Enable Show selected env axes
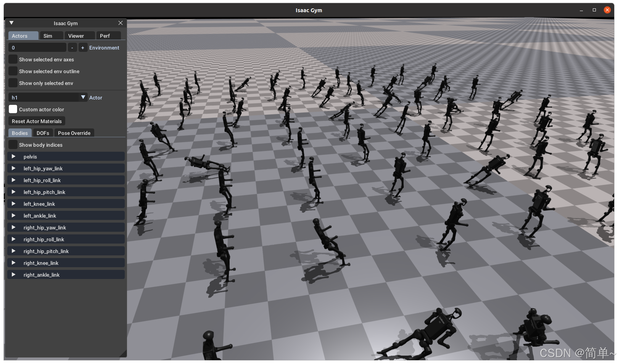This screenshot has width=618, height=364. tap(13, 59)
